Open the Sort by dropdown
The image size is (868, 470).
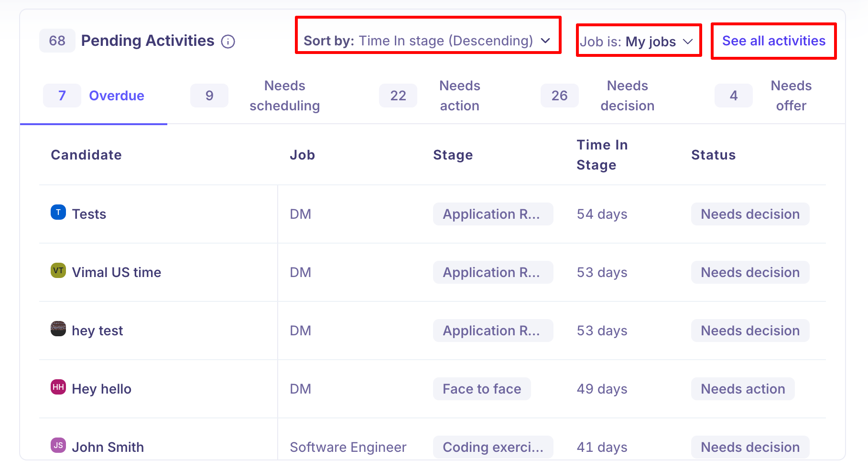427,41
